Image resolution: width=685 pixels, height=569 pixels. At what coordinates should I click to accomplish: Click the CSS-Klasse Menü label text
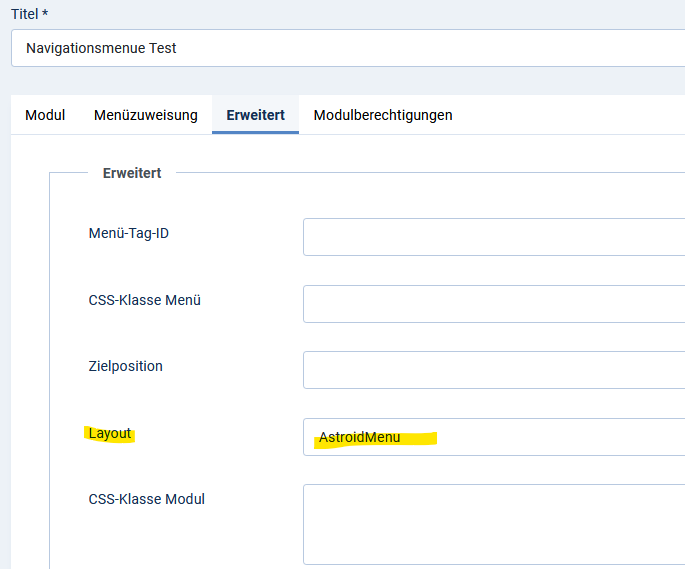point(145,299)
